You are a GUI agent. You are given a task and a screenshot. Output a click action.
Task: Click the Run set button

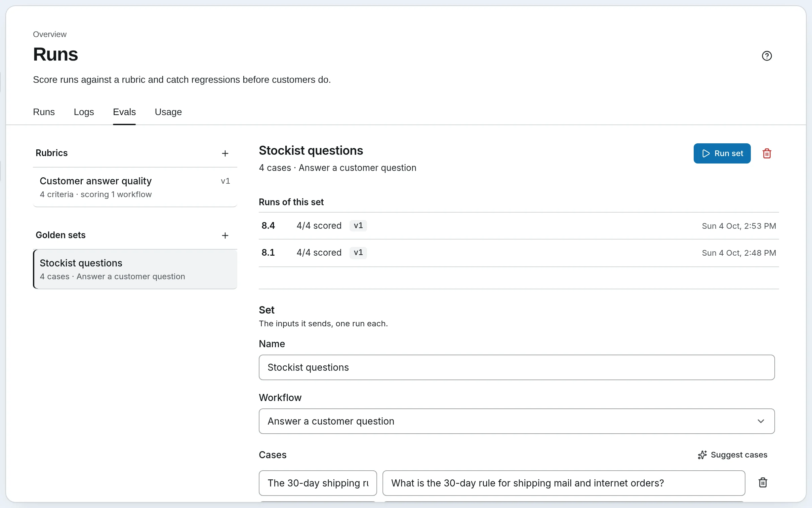point(722,153)
